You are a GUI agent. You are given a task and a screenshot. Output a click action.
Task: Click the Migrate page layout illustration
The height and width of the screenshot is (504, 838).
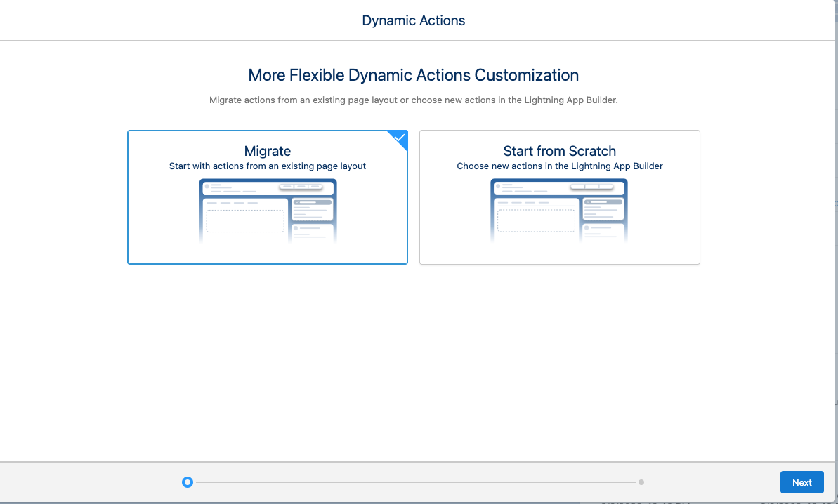point(268,211)
